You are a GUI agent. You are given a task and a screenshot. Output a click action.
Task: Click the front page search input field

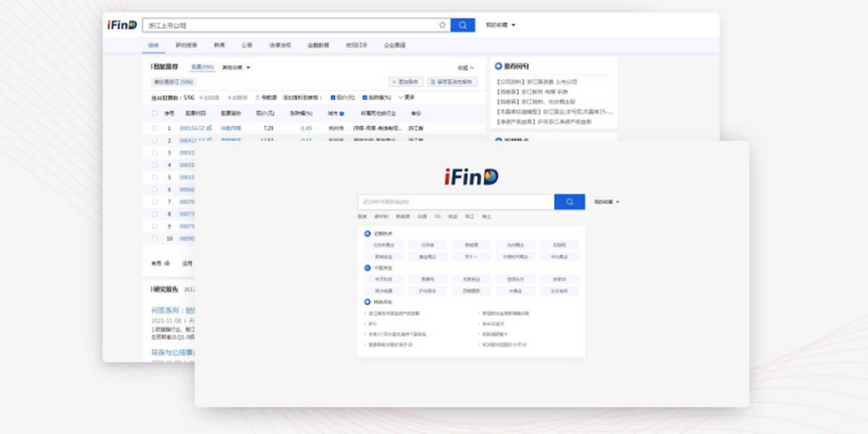pos(456,202)
